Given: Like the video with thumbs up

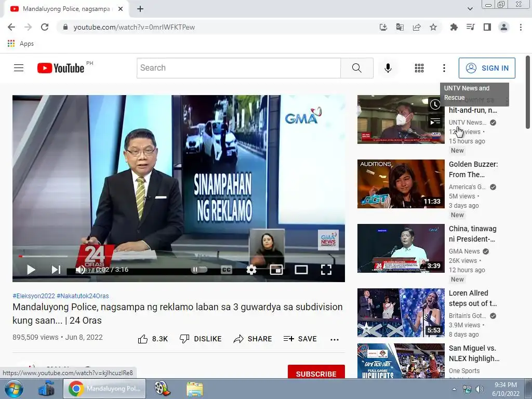Looking at the screenshot, I should (153, 339).
